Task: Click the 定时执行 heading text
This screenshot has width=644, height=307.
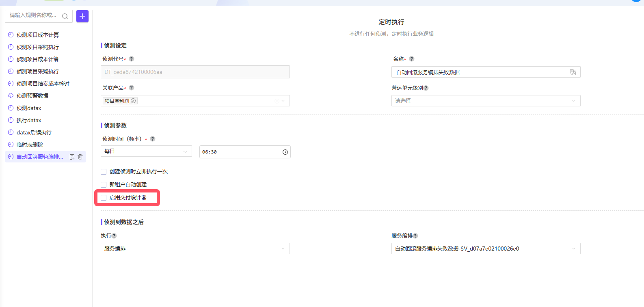Action: coord(391,22)
